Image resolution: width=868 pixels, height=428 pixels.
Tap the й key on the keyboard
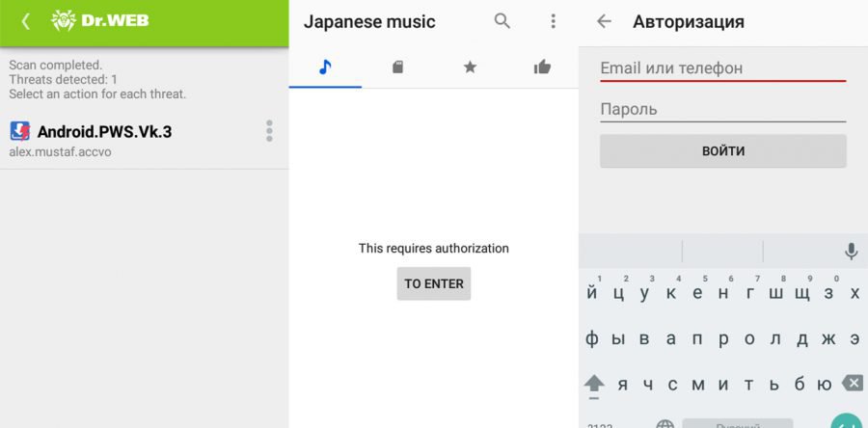coord(592,293)
